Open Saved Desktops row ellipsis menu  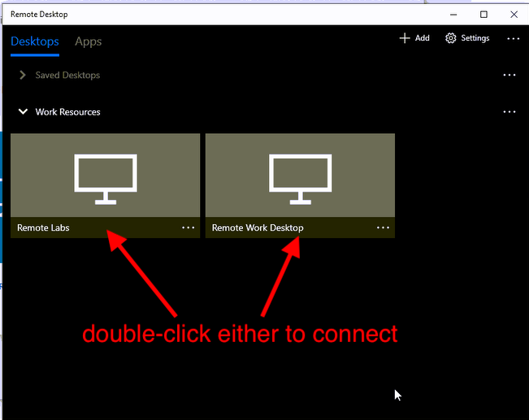[509, 75]
